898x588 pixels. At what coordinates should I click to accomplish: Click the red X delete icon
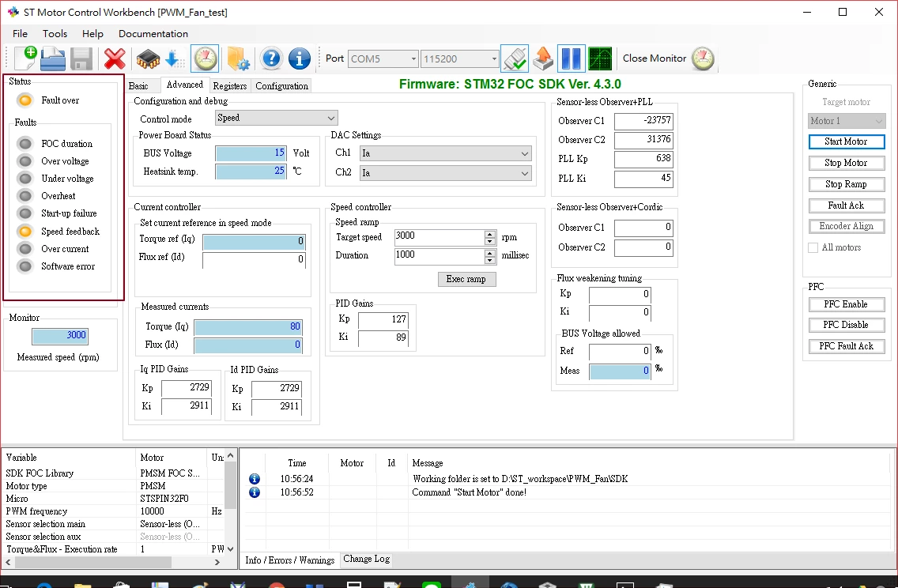[115, 59]
